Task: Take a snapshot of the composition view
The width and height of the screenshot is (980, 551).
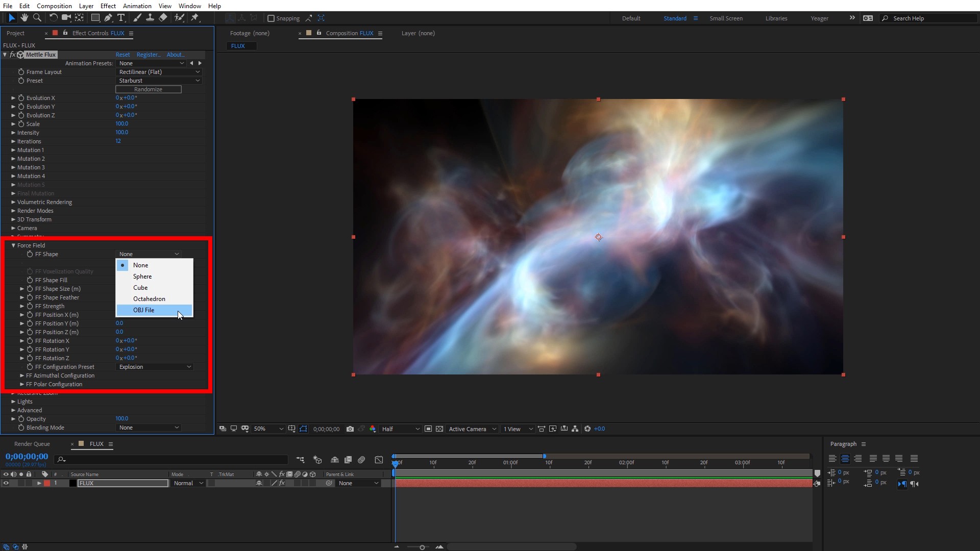Action: tap(350, 429)
